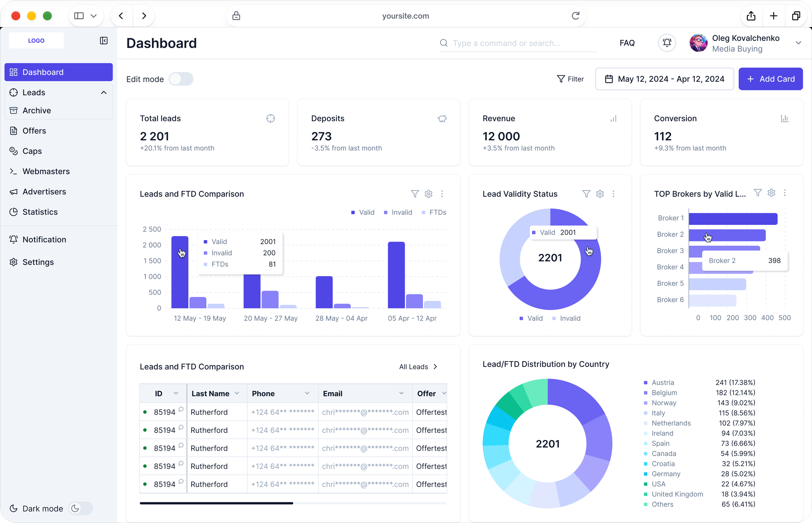812x523 pixels.
Task: Click the browser share icon
Action: tap(751, 16)
